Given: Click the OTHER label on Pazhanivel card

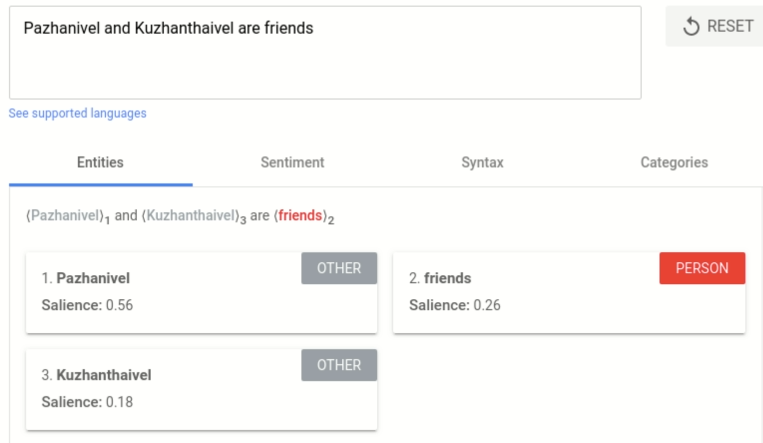Looking at the screenshot, I should coord(339,268).
